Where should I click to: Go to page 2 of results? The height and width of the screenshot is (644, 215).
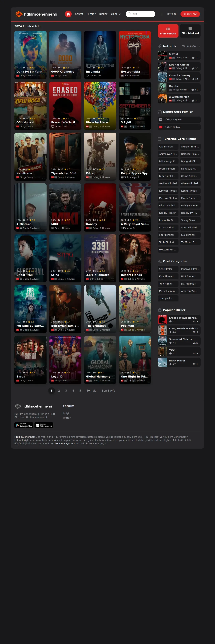[59, 391]
